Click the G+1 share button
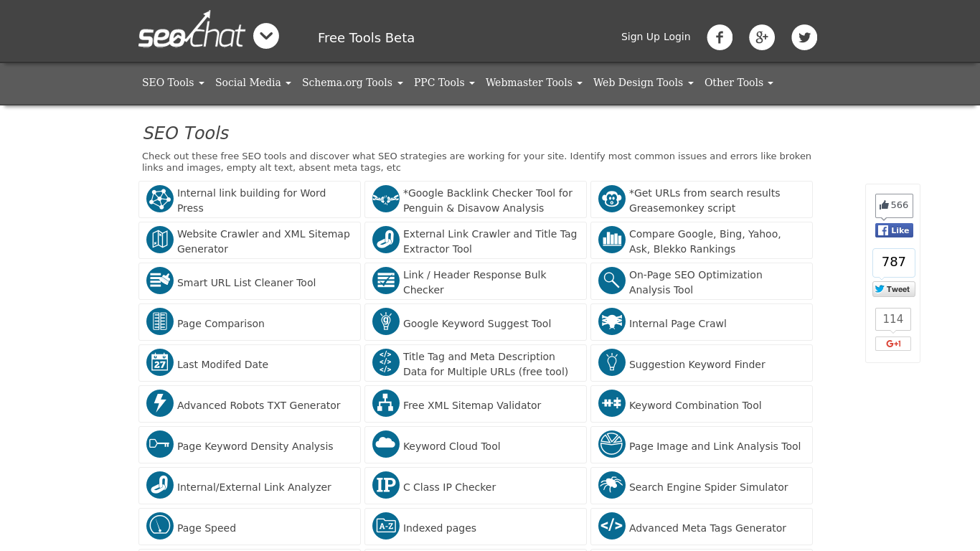The image size is (980, 551). coord(893,344)
